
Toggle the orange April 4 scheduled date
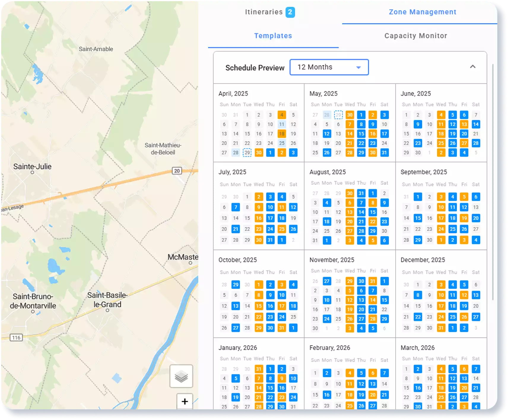pyautogui.click(x=282, y=115)
